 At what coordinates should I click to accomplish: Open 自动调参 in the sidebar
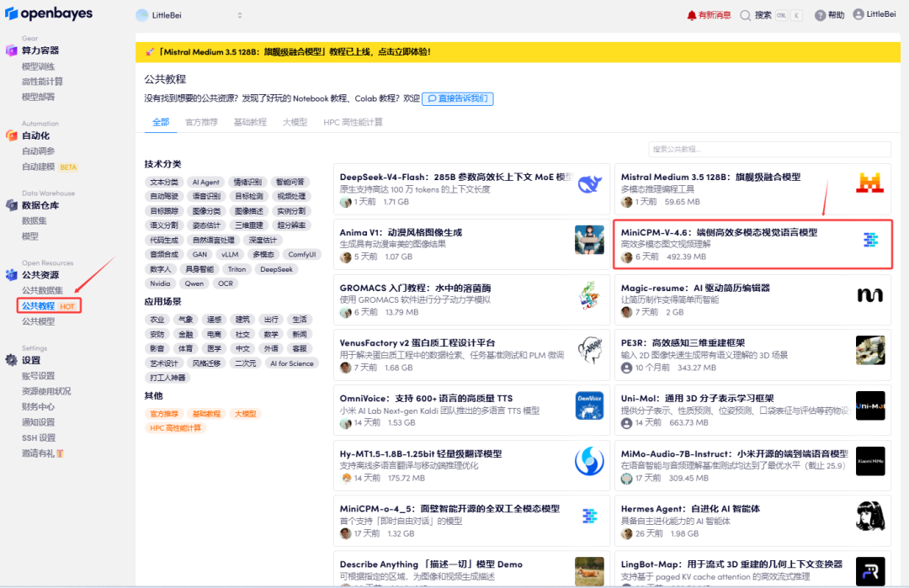click(x=38, y=151)
